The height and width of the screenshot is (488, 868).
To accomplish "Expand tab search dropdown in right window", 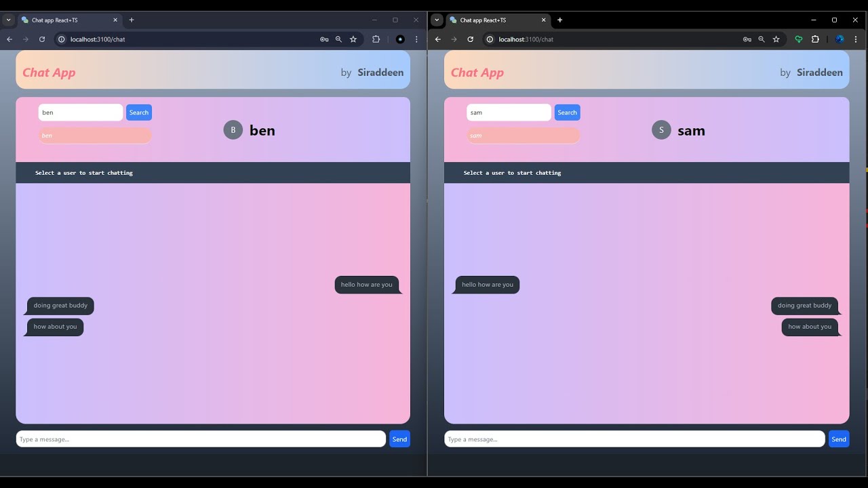I will point(437,20).
